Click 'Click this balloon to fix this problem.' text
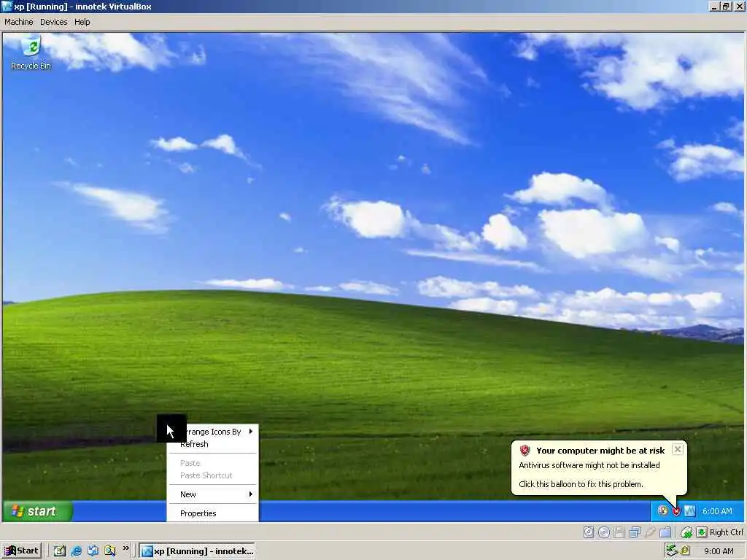This screenshot has width=747, height=560. click(581, 484)
